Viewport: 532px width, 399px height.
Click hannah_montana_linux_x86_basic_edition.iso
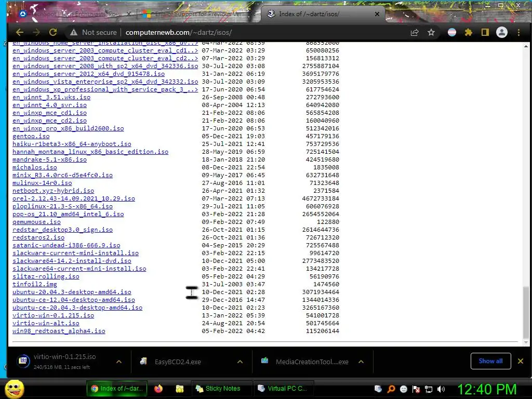click(x=90, y=152)
